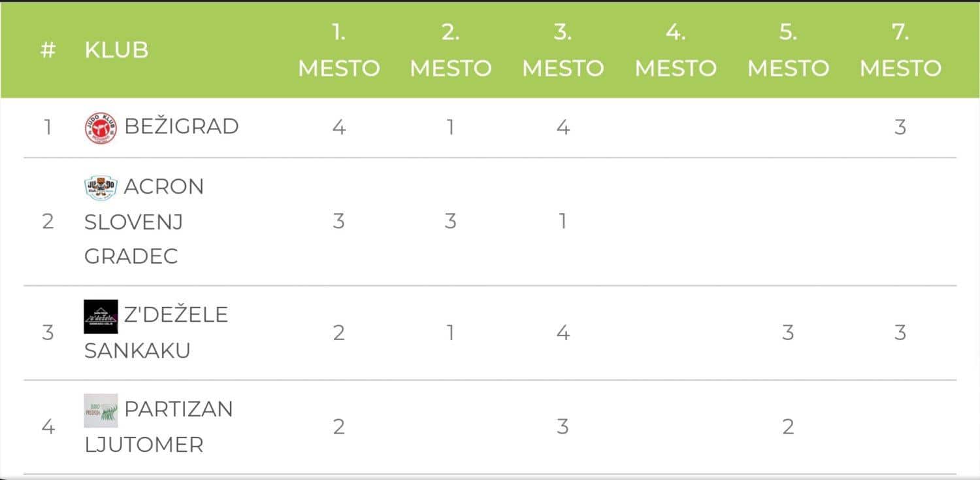The image size is (980, 480).
Task: Sort by the 3. MESTO column header
Action: [x=563, y=50]
